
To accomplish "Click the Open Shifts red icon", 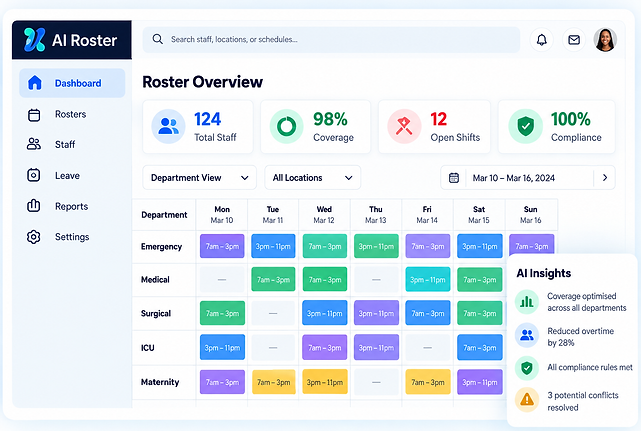I will coord(404,126).
